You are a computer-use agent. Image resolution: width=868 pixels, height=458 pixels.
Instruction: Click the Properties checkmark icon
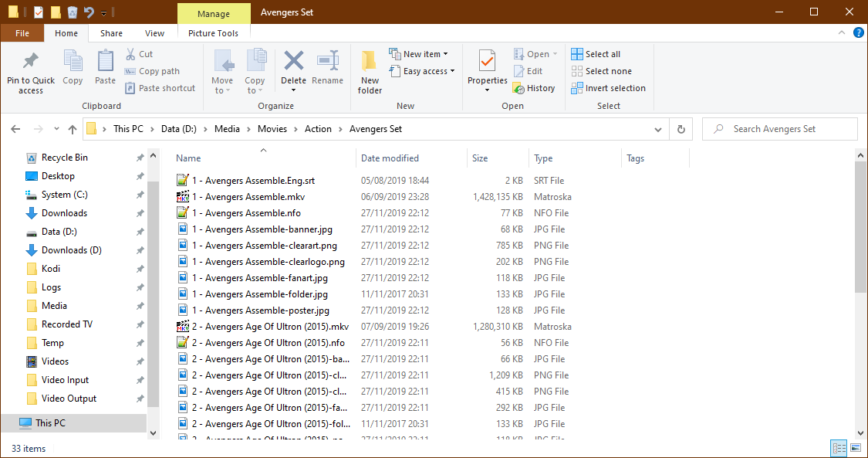tap(487, 60)
